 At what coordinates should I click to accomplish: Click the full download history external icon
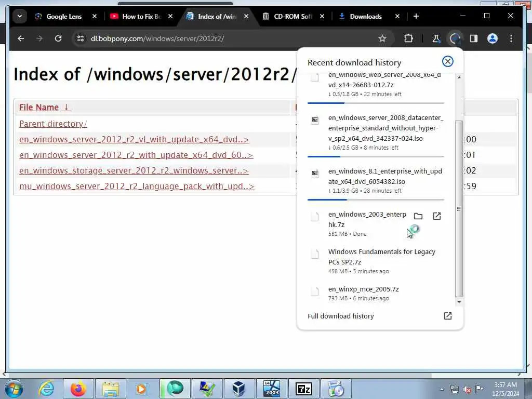(447, 316)
